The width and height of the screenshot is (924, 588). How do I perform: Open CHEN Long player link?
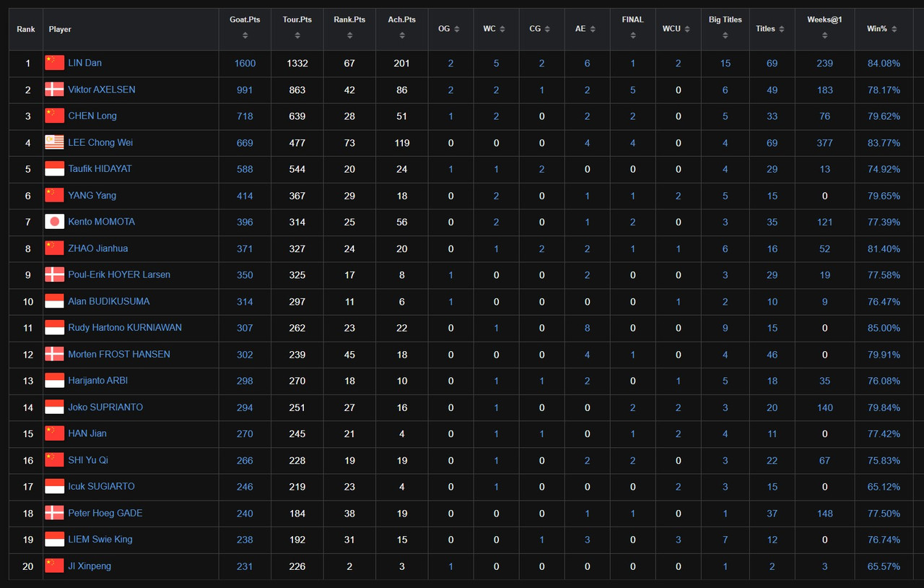click(x=92, y=116)
